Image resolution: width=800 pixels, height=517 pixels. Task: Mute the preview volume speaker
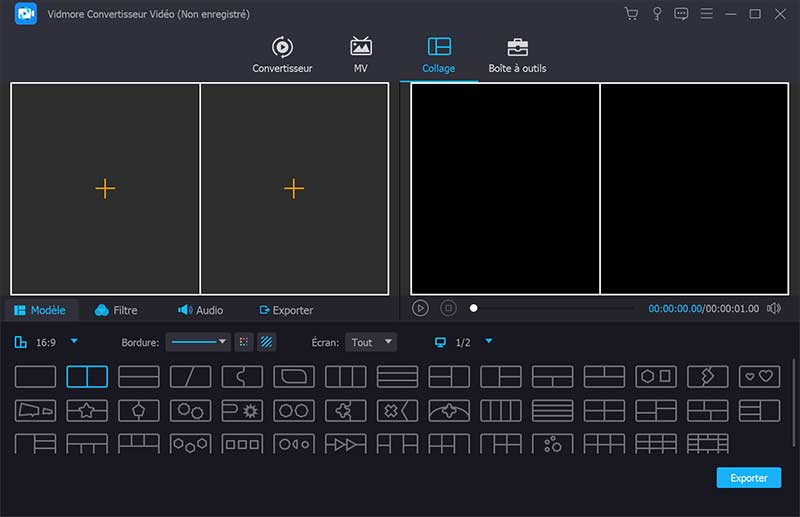point(773,308)
